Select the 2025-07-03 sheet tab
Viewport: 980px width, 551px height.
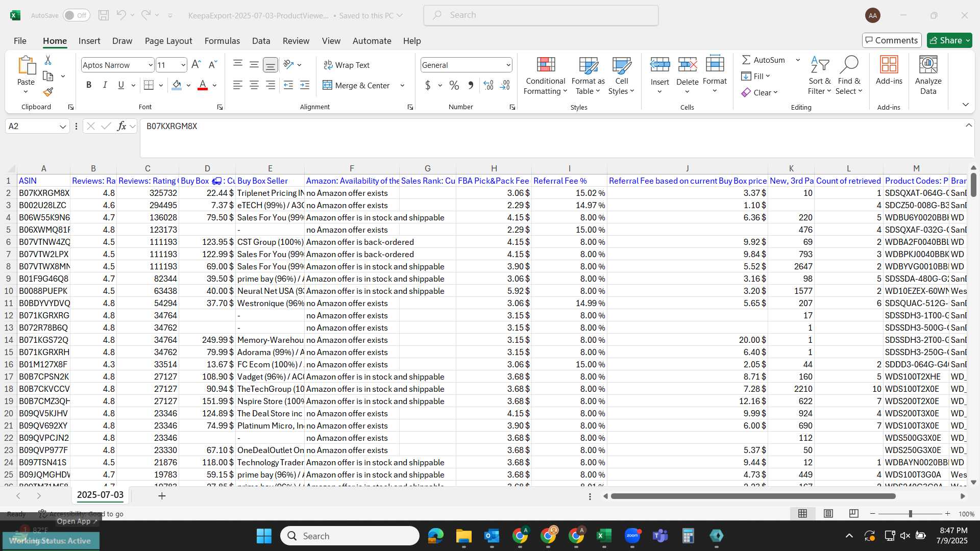point(100,495)
